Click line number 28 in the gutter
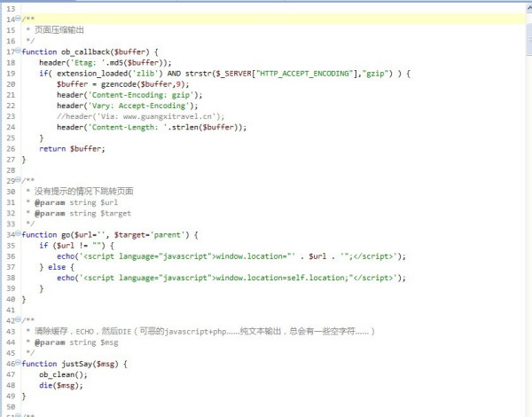 tap(11, 170)
